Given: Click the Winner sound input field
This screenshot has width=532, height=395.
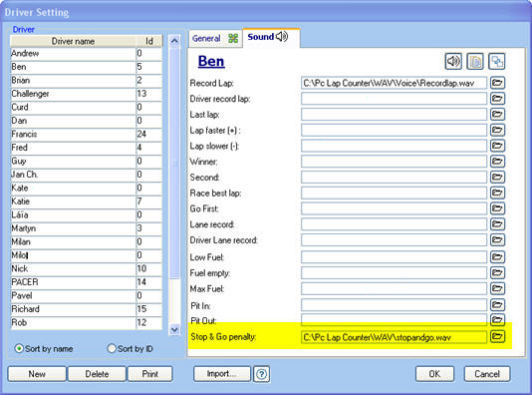Looking at the screenshot, I should [394, 162].
